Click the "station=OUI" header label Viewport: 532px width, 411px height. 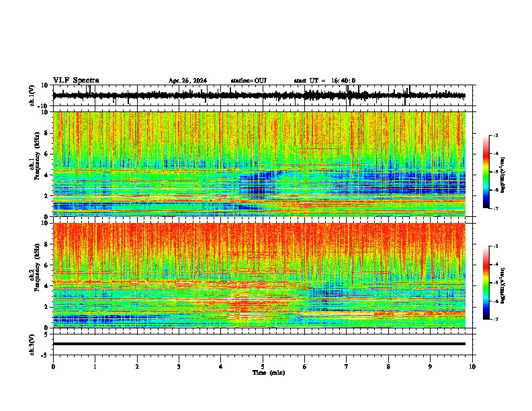(x=249, y=81)
